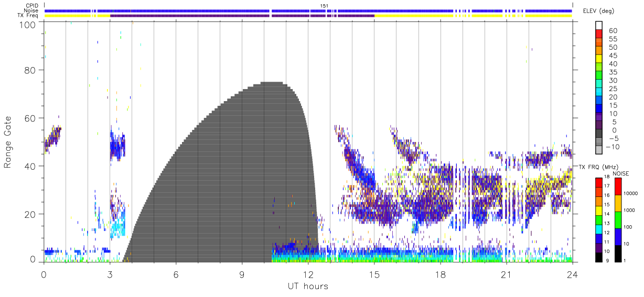Select the 10000 label on NOISE scale

[x=630, y=193]
